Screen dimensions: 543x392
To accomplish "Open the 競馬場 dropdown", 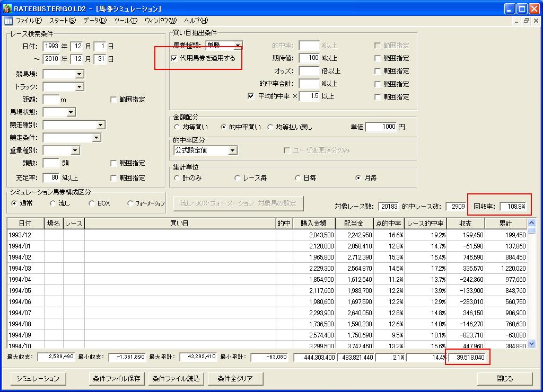I will (80, 74).
